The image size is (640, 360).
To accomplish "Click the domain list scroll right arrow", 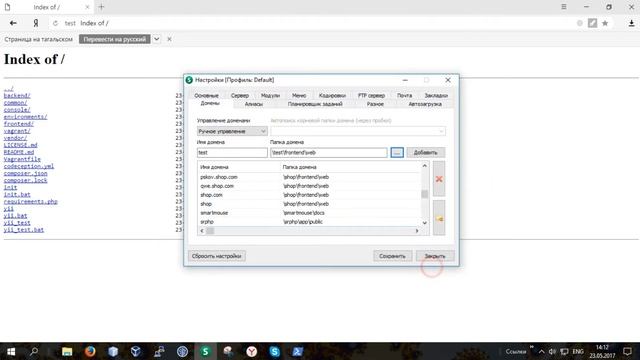I will tap(417, 231).
